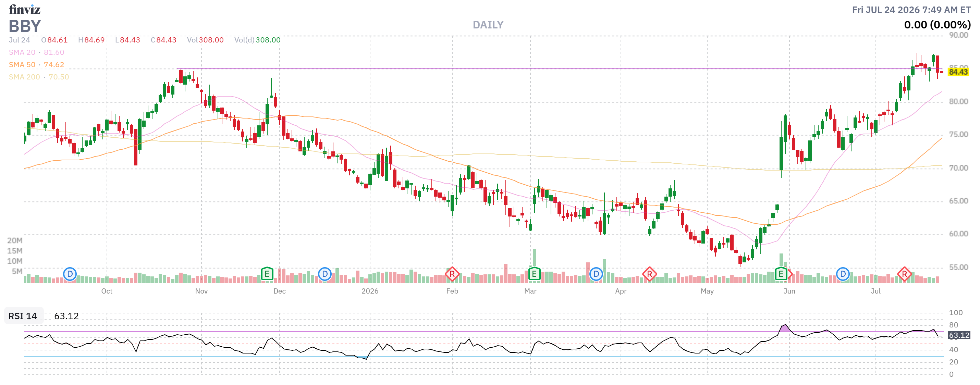Click the Jul 24 date in header
The width and height of the screenshot is (980, 385).
click(x=20, y=40)
